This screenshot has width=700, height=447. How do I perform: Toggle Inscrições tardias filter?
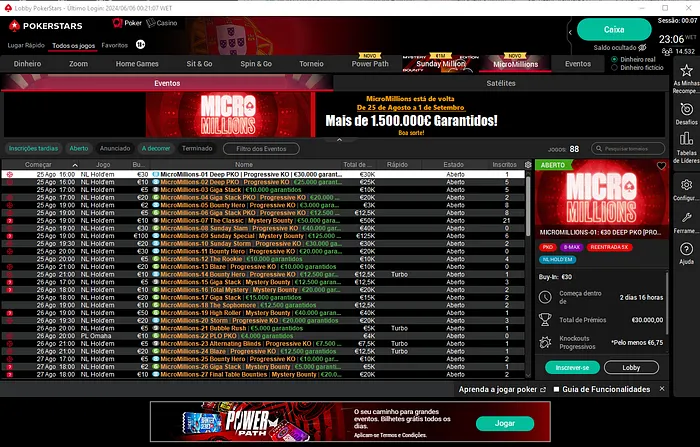[x=33, y=148]
